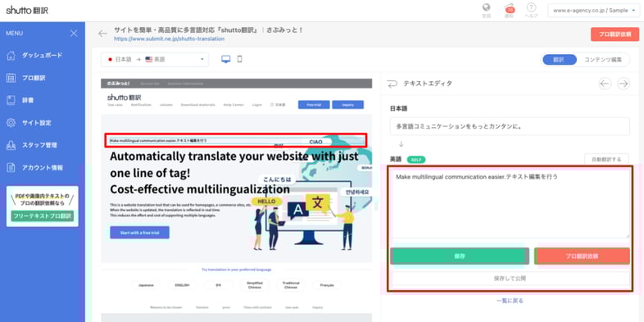Viewport: 644px width, 322px height.
Task: Click Flow until contract in preview
Action: (257, 307)
